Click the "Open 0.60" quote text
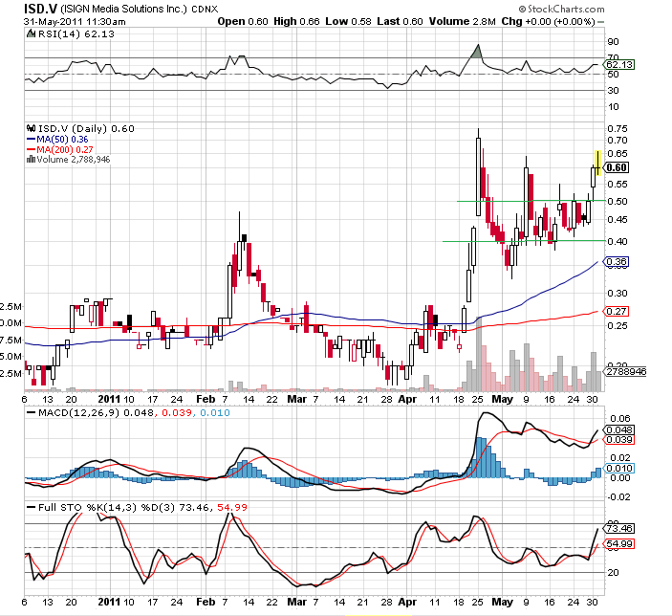The height and width of the screenshot is (616, 672). pos(243,21)
